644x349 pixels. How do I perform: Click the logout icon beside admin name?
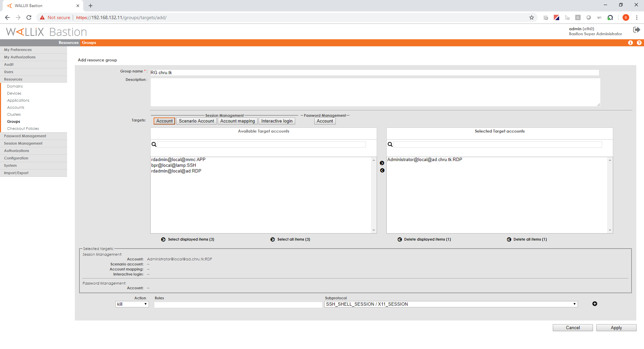click(x=636, y=30)
